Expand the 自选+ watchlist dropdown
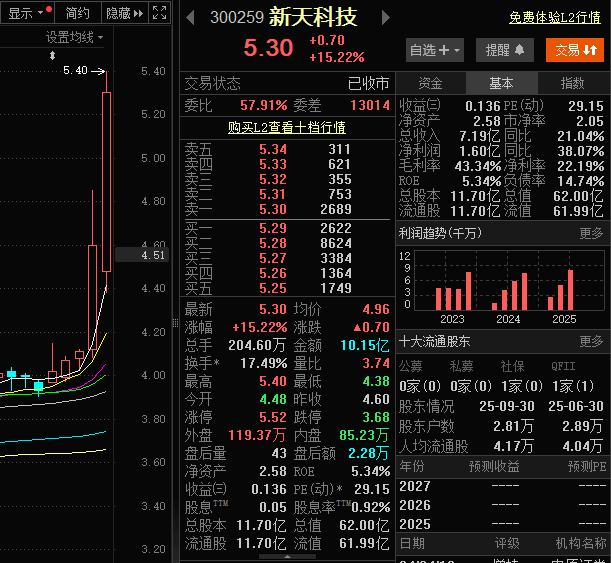This screenshot has height=563, width=611. pos(435,49)
